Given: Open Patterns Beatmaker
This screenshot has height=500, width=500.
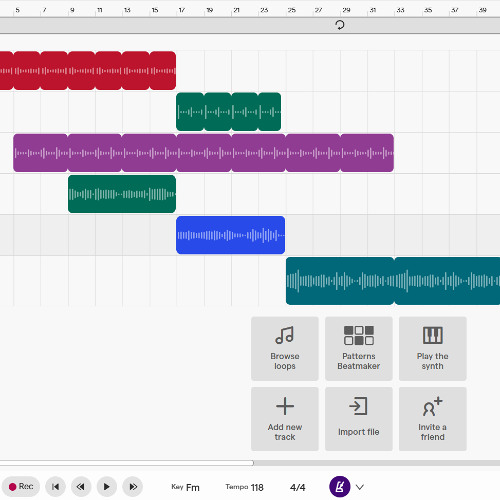Looking at the screenshot, I should pos(359,348).
